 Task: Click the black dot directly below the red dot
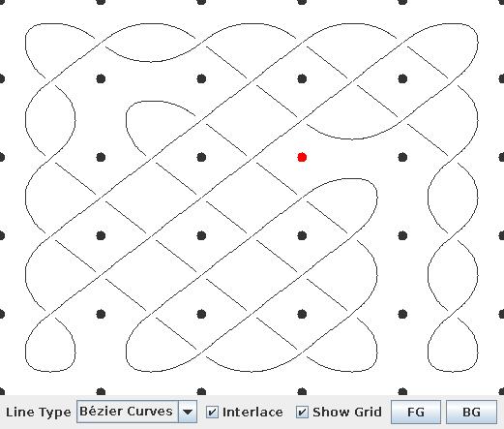(302, 235)
